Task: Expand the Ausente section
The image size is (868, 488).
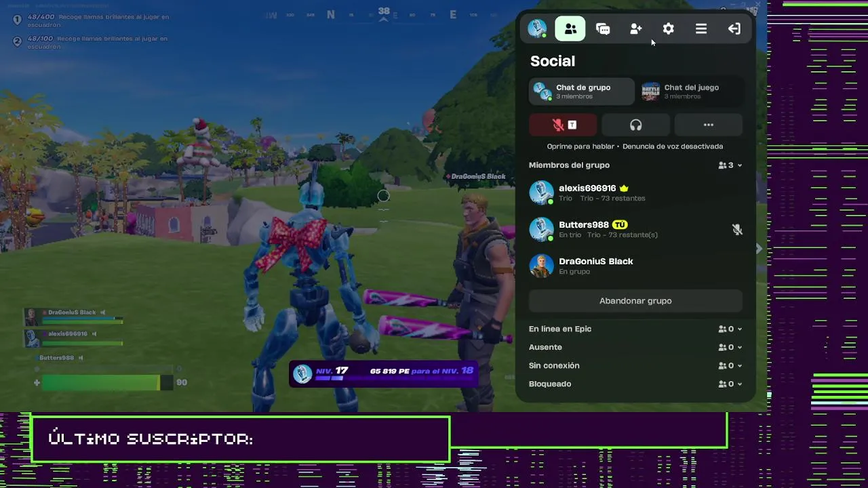Action: 635,347
